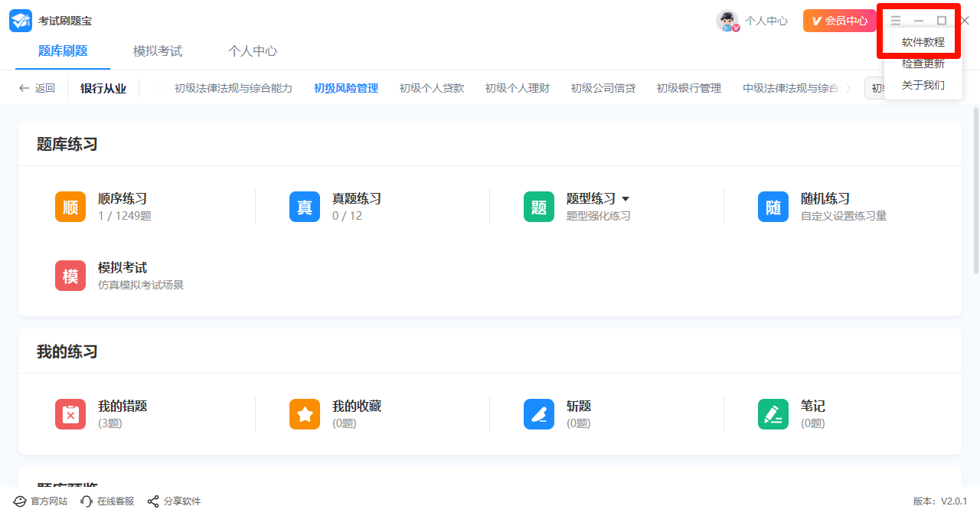980x516 pixels.
Task: Select the 初级法律法规与综合能力 subject tab
Action: coord(234,88)
